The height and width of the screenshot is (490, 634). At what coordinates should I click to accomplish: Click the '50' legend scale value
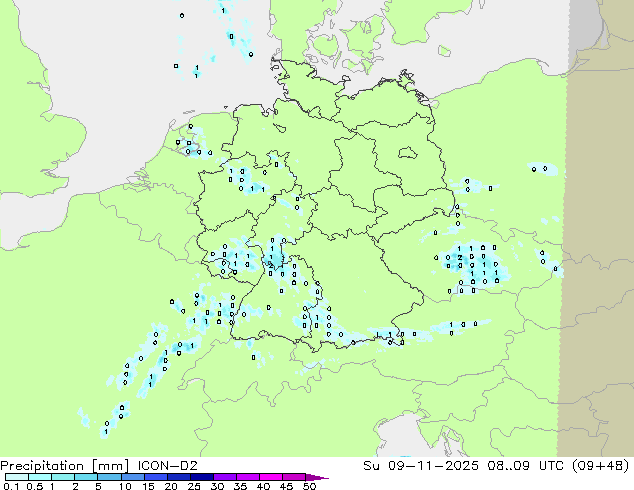(x=309, y=486)
